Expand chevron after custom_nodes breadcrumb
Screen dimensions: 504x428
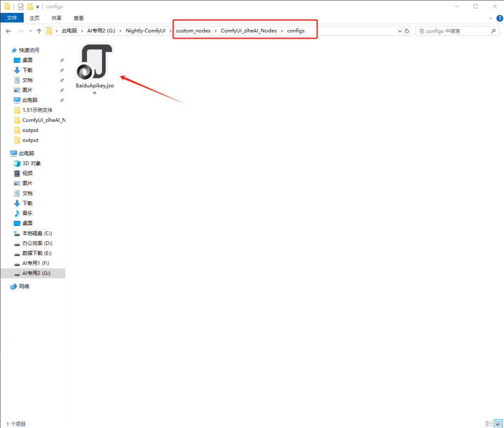tap(216, 31)
